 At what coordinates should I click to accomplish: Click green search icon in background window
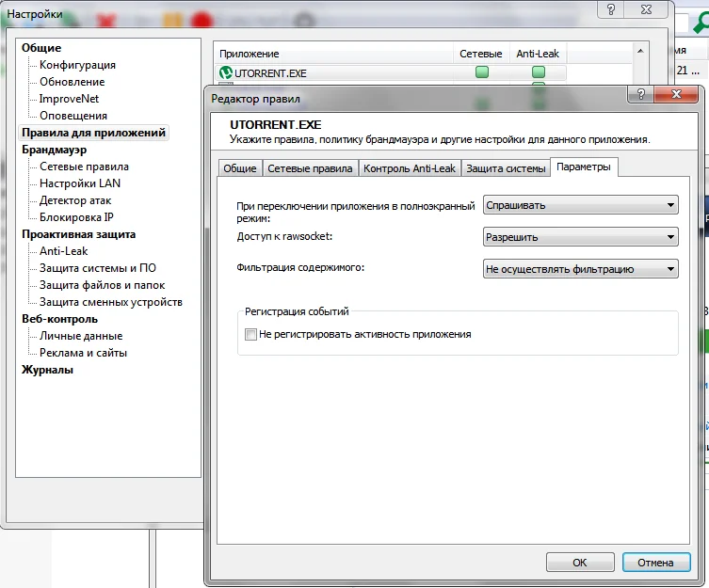pyautogui.click(x=701, y=23)
